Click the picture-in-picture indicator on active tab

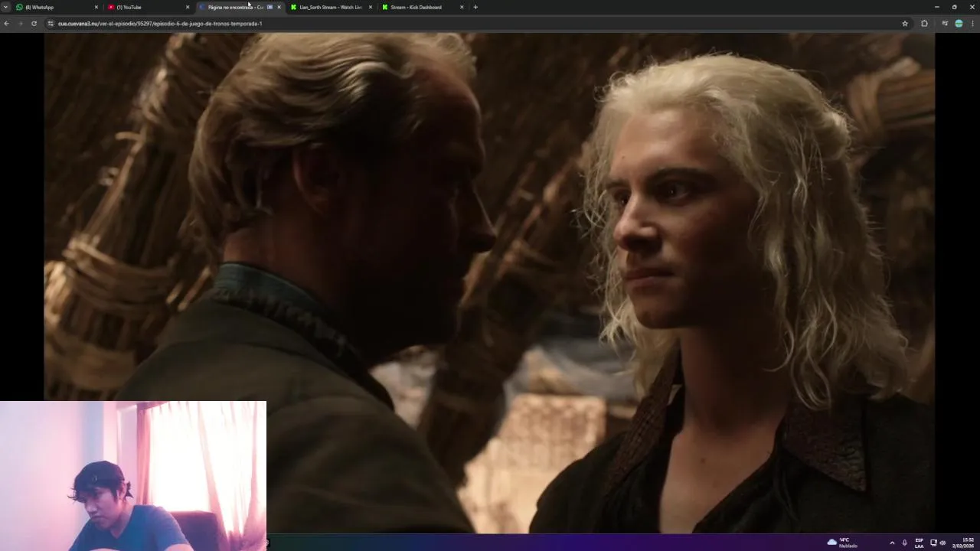[269, 7]
